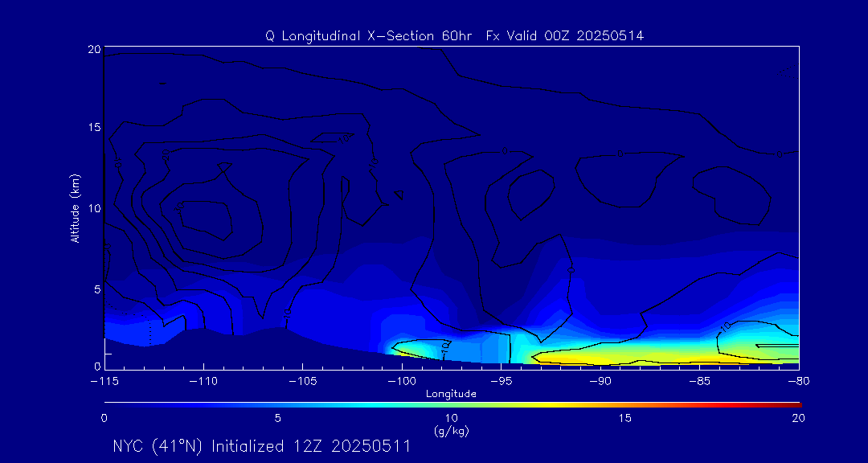Viewport: 868px width, 463px height.
Task: Select the 10 km altitude tick label
Action: [93, 208]
